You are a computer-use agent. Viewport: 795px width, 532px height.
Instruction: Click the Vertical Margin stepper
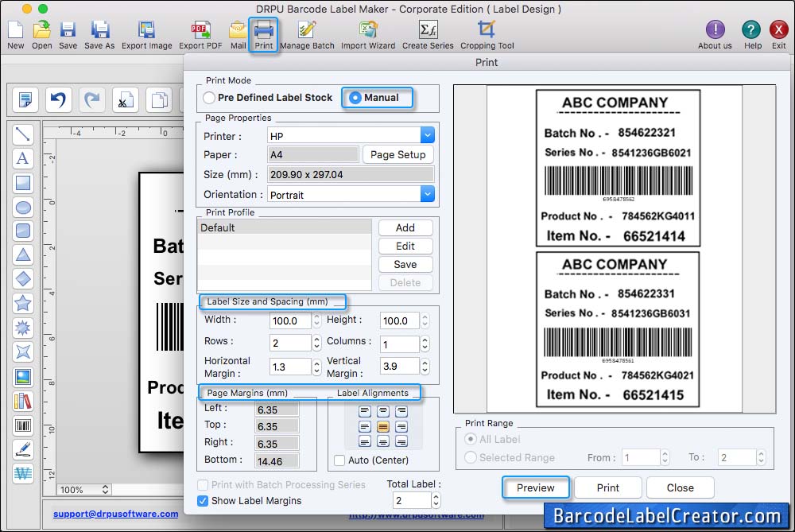click(x=425, y=366)
